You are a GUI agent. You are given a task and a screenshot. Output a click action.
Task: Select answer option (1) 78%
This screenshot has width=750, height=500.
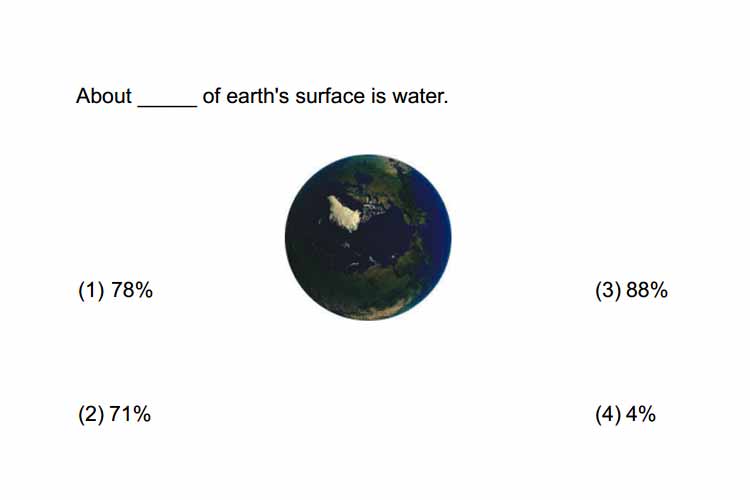(x=115, y=290)
